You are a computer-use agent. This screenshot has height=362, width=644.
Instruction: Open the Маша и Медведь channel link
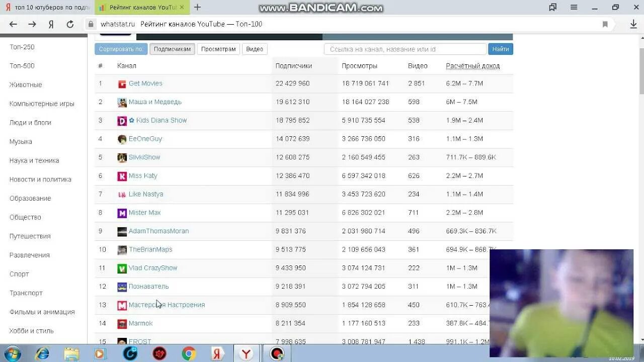point(155,102)
